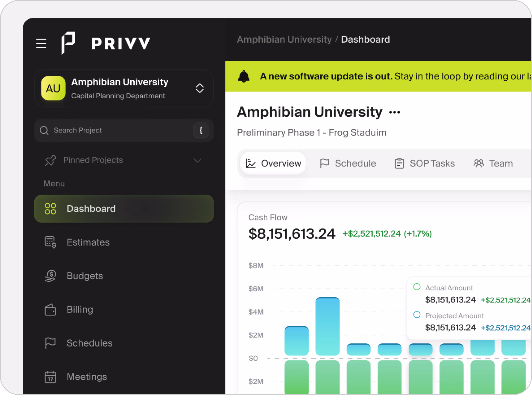
Task: Open the hamburger menu icon
Action: click(41, 44)
